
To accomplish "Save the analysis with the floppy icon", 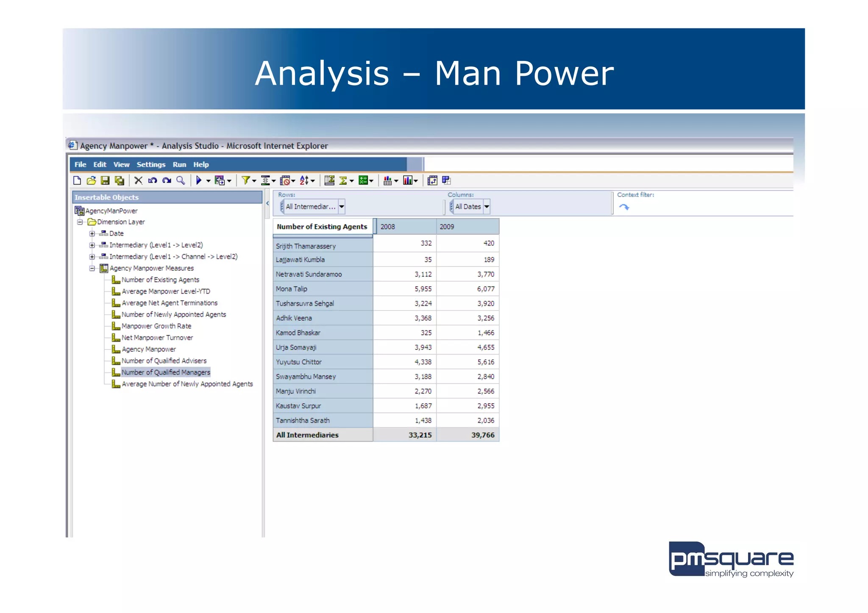I will [x=105, y=180].
